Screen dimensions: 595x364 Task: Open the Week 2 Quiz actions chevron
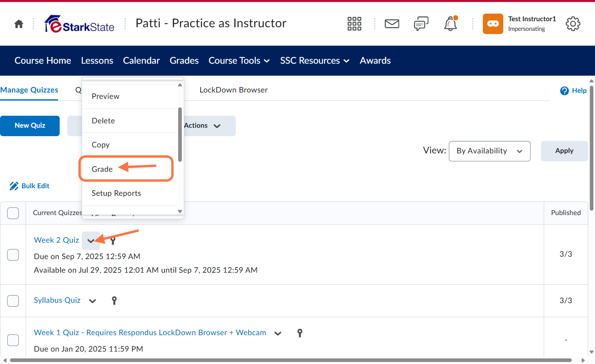[91, 241]
